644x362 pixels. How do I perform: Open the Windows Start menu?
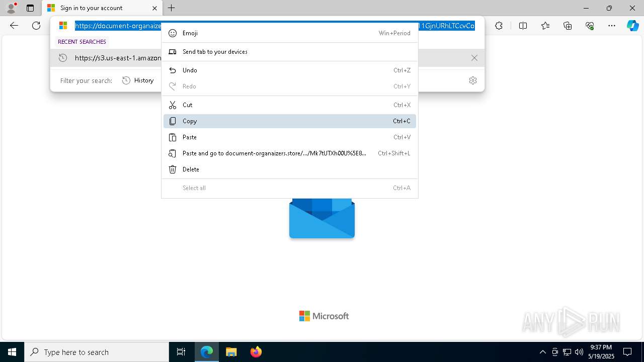tap(12, 352)
